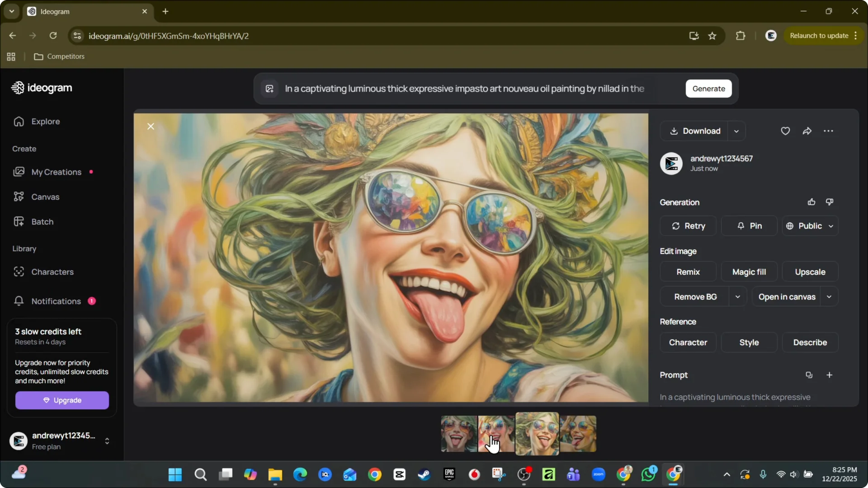Expand the Download options chevron
Image resolution: width=868 pixels, height=488 pixels.
[x=736, y=131]
